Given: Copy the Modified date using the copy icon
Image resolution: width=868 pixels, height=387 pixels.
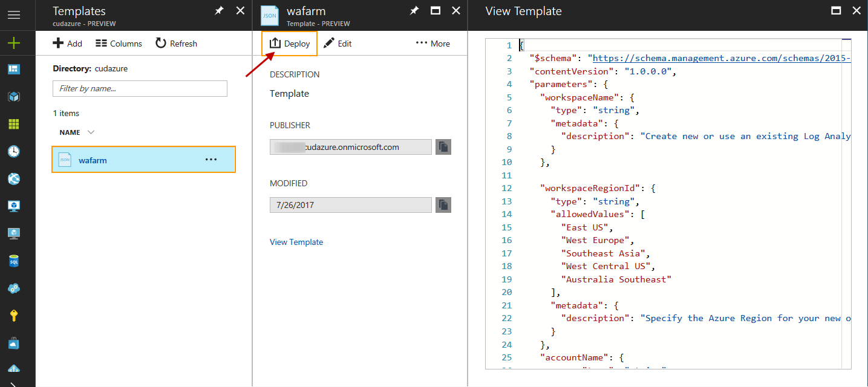Looking at the screenshot, I should tap(443, 204).
